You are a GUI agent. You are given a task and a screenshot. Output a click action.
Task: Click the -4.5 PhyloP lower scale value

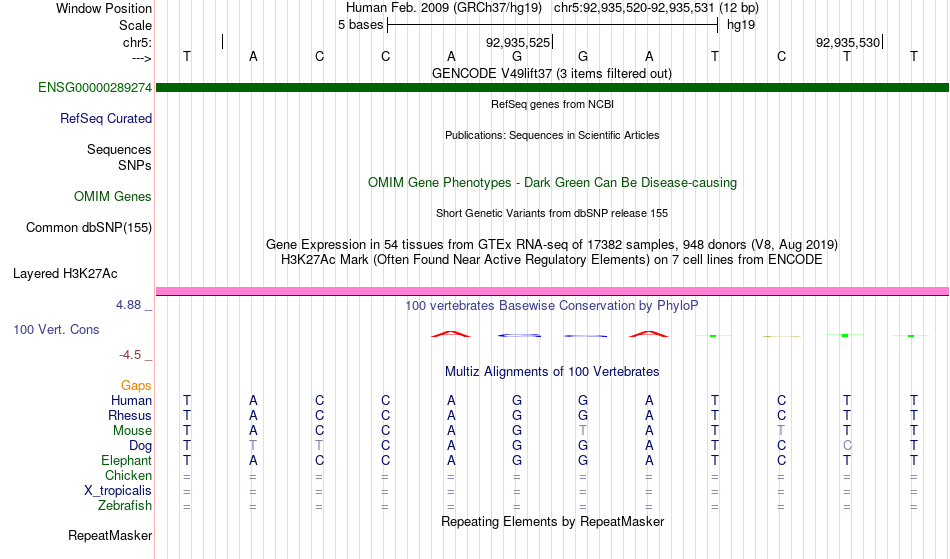(x=130, y=354)
